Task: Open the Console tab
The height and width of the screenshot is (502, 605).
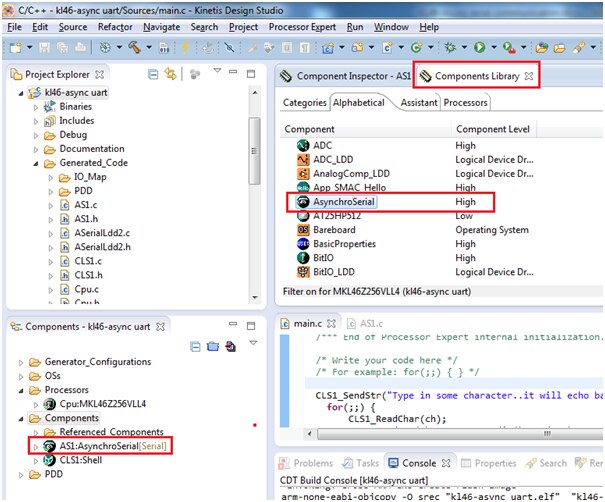Action: click(x=419, y=463)
